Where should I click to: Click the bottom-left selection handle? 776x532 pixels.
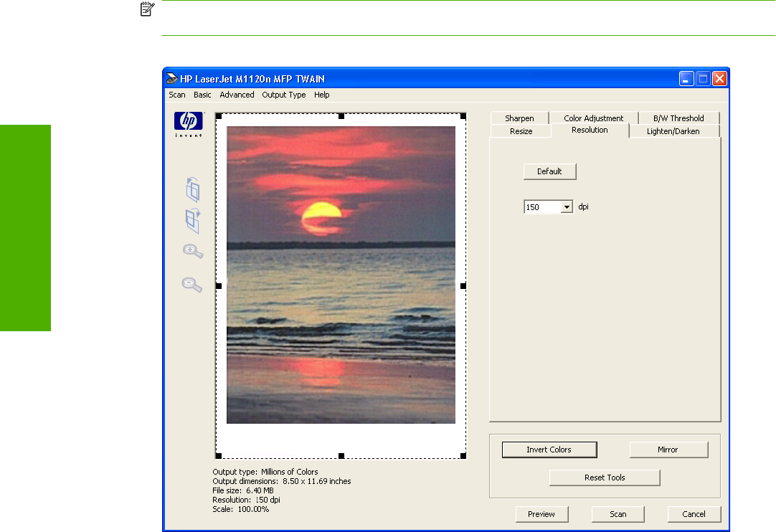219,456
